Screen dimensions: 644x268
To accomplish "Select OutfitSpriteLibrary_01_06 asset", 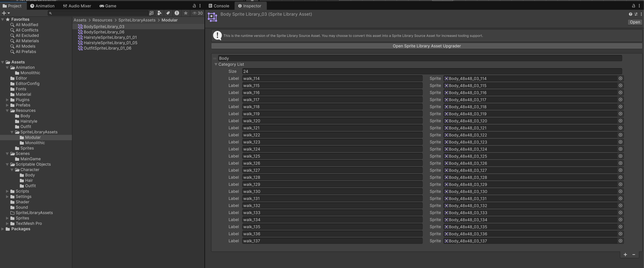I will pyautogui.click(x=107, y=48).
